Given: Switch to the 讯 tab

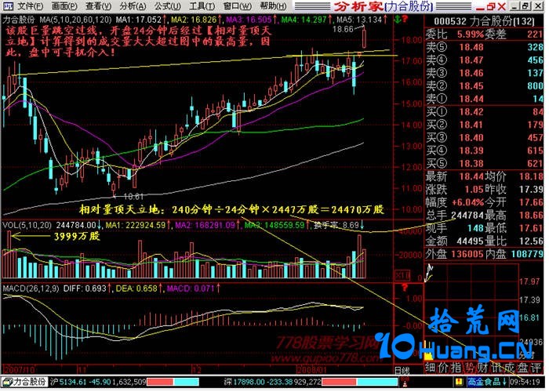Looking at the screenshot, I should pos(495,368).
